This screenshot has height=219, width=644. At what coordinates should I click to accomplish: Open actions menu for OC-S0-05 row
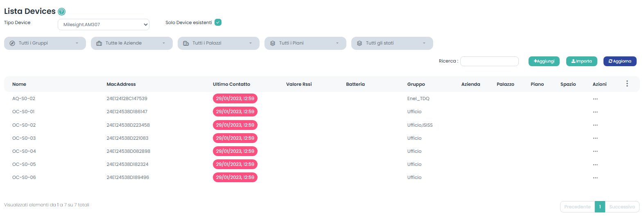coord(595,165)
